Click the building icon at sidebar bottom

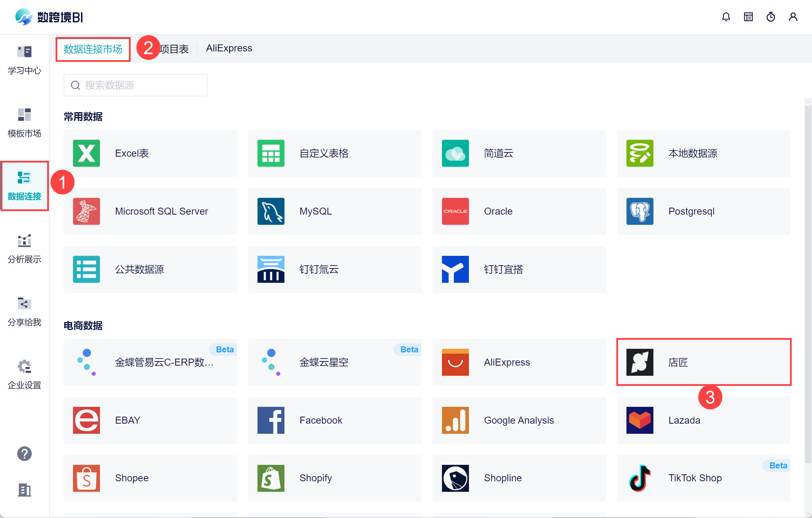pyautogui.click(x=24, y=490)
